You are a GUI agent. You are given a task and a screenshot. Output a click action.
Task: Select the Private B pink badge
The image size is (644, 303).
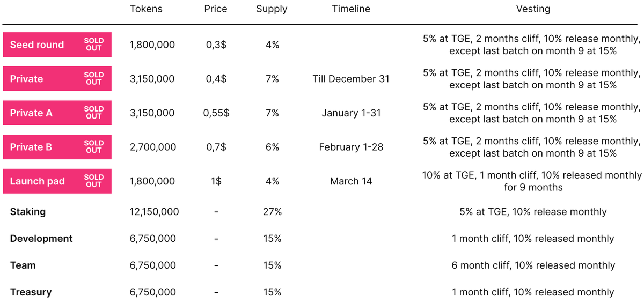(x=57, y=147)
